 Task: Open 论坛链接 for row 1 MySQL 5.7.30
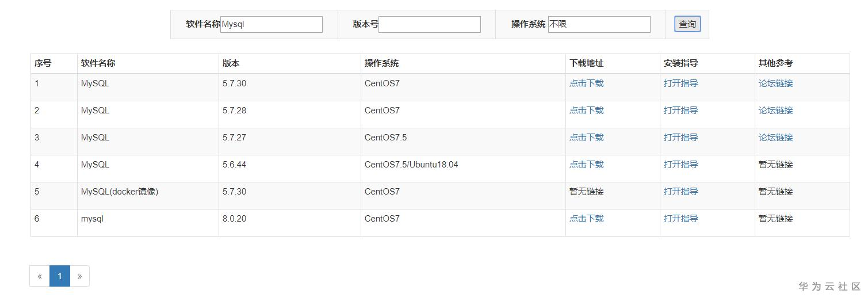(x=776, y=83)
